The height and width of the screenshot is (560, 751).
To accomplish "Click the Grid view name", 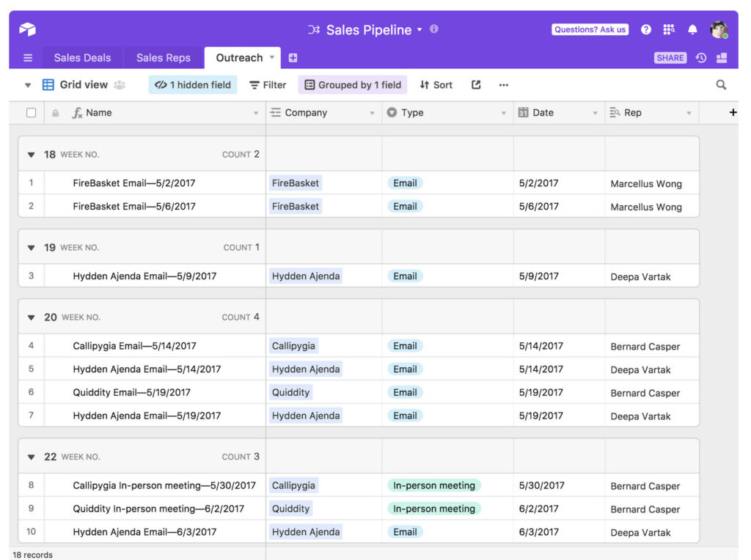I will point(84,85).
